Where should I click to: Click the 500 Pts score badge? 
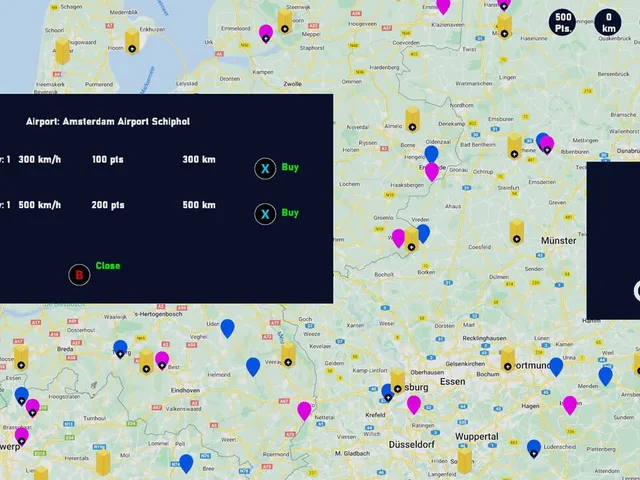point(562,22)
